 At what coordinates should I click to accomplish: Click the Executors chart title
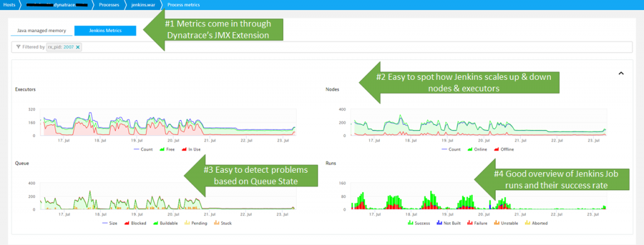(25, 89)
